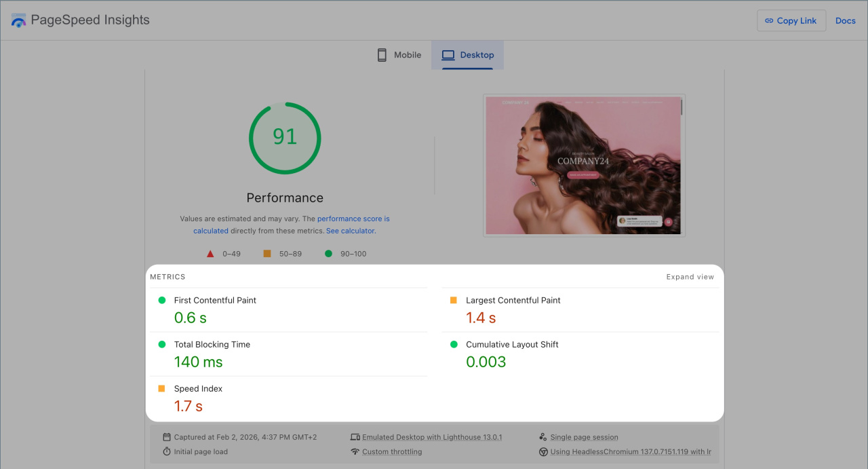Click the Copy Link button

click(x=791, y=20)
